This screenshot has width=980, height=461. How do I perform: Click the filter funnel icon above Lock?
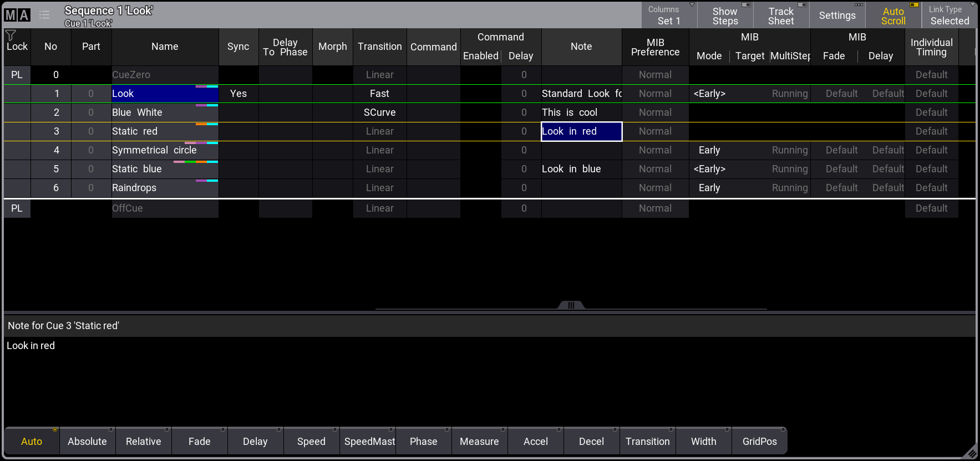point(11,35)
